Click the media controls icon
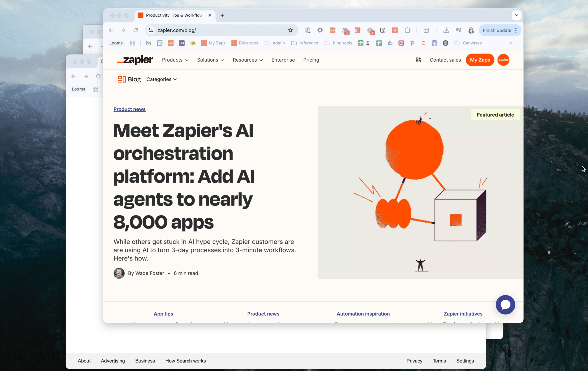588x371 pixels. (459, 30)
